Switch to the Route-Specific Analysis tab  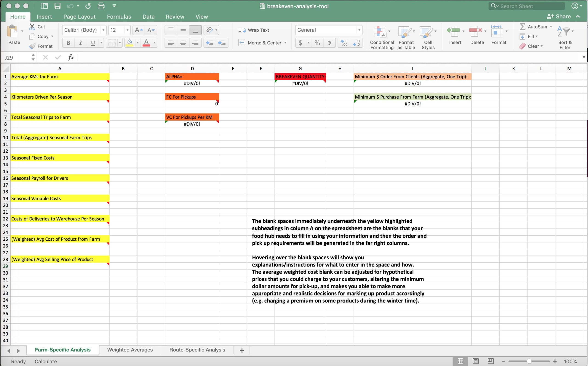(197, 349)
